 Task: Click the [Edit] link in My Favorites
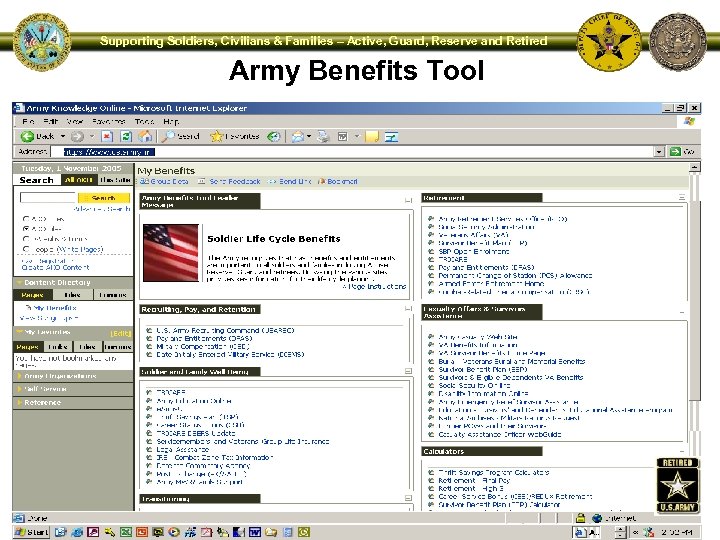click(x=121, y=332)
